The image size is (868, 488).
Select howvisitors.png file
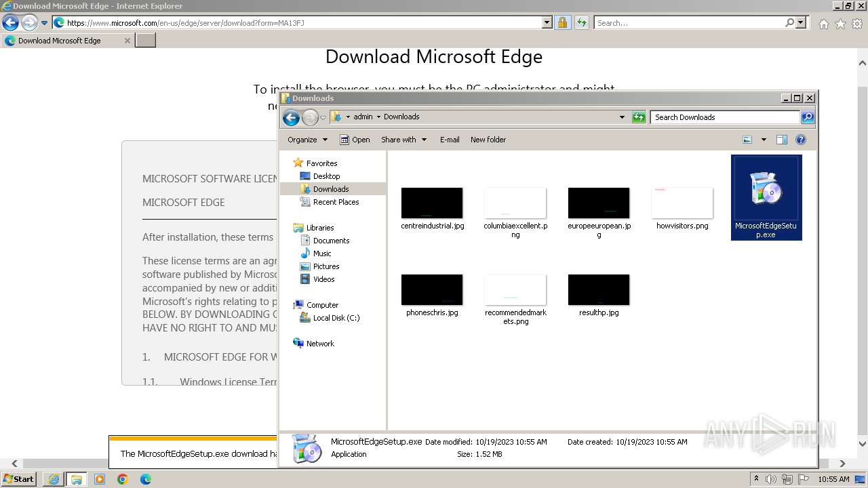point(682,209)
